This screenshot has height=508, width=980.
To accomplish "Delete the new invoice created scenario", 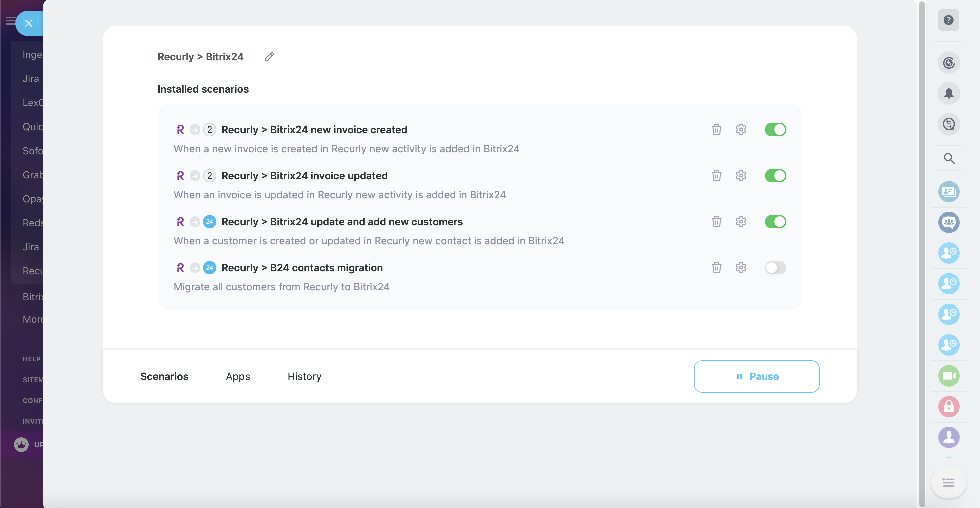I will [x=716, y=130].
